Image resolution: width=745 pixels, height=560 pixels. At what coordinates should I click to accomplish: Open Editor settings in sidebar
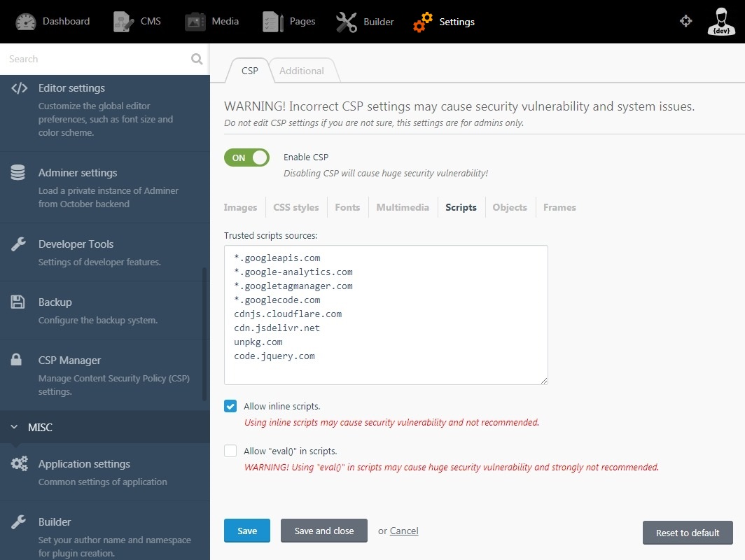pos(104,110)
